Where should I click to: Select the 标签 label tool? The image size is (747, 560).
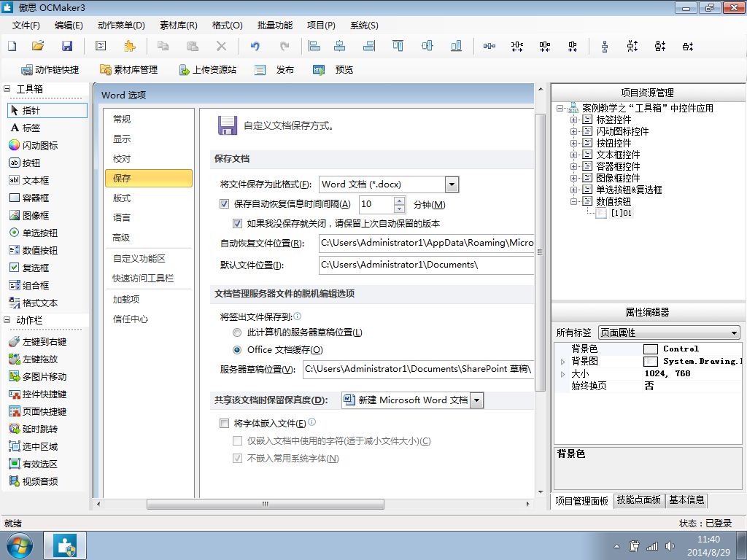[26, 128]
